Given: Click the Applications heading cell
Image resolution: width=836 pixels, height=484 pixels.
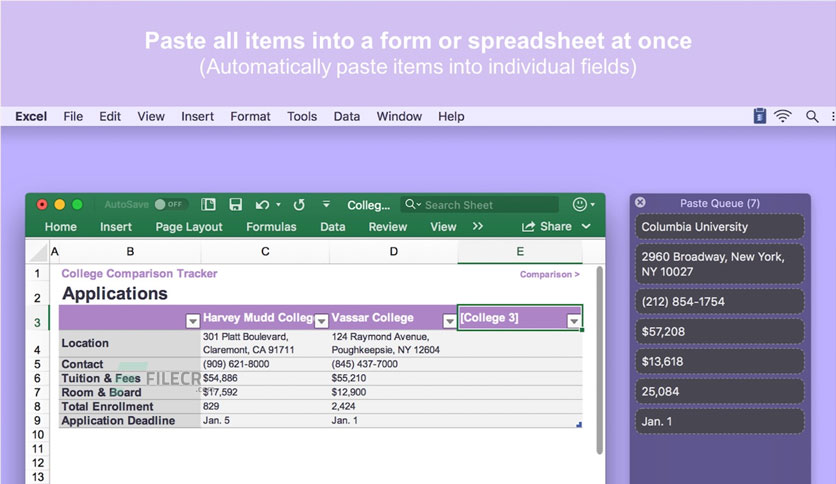Looking at the screenshot, I should [115, 294].
